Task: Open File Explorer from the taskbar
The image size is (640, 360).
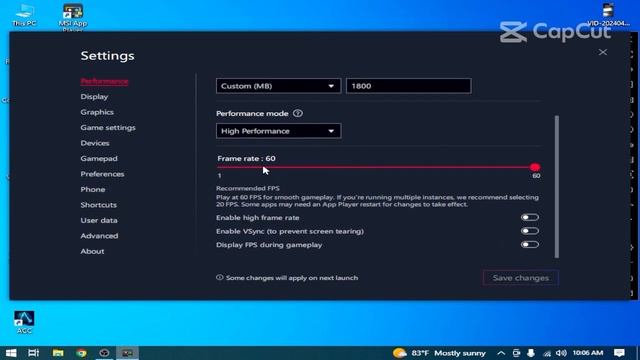Action: pos(58,353)
